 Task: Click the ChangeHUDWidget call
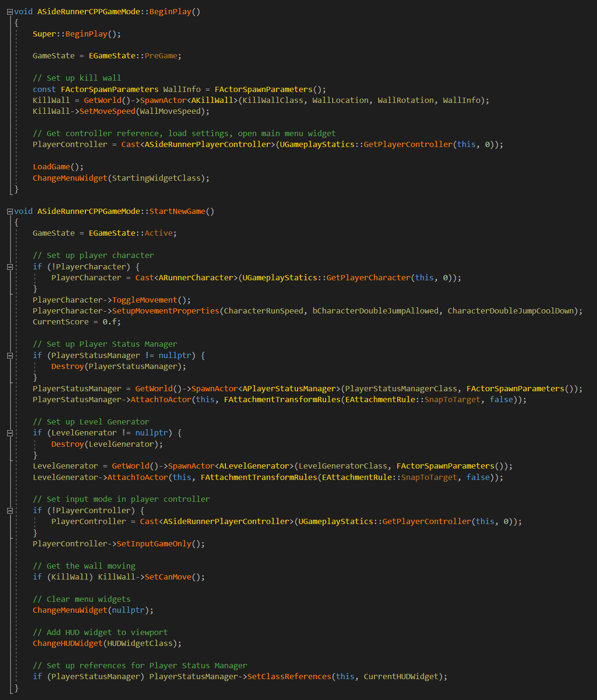[x=68, y=644]
